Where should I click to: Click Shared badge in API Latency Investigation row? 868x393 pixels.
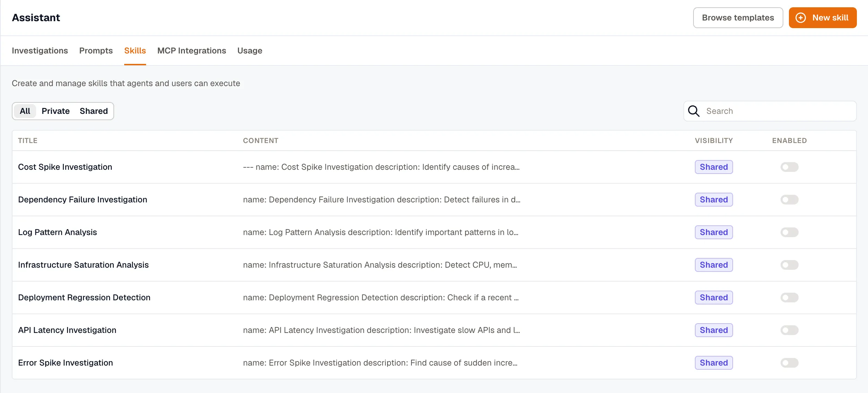714,330
